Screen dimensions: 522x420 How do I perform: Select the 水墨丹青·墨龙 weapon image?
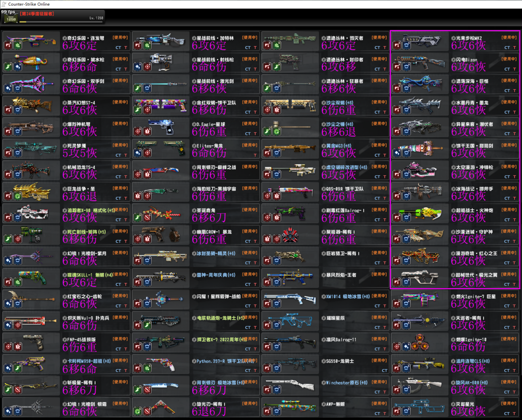coord(417,105)
